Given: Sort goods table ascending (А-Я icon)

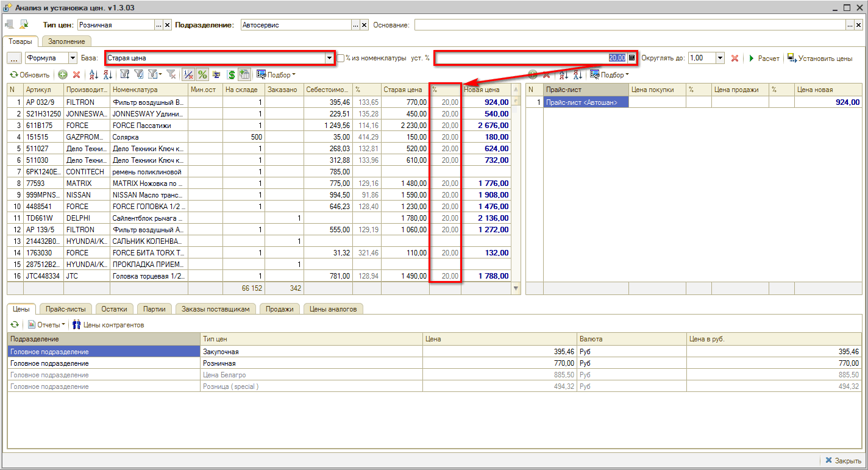Looking at the screenshot, I should (94, 75).
